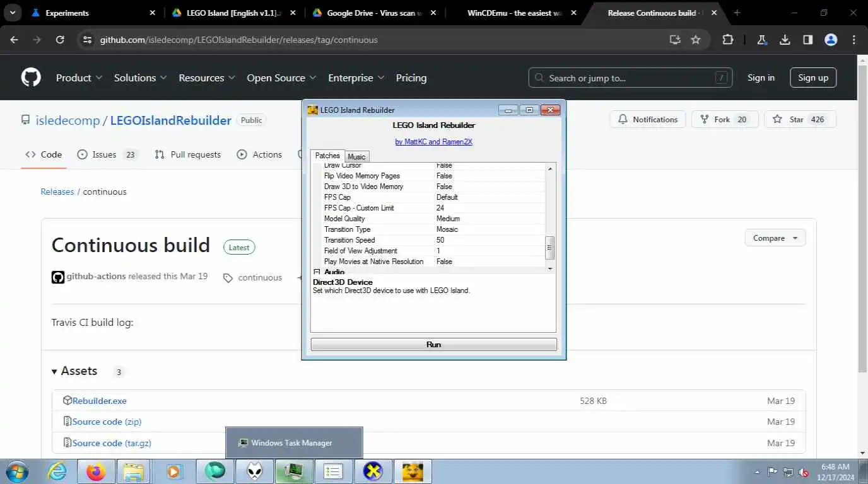868x484 pixels.
Task: Star the LEGOIslandRebuilder repository
Action: [x=800, y=119]
